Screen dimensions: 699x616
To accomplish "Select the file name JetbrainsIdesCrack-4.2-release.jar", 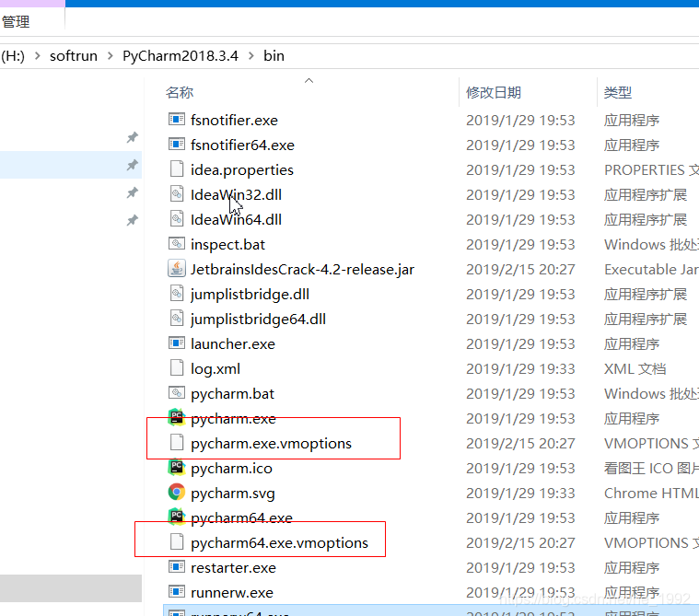I will pyautogui.click(x=303, y=269).
